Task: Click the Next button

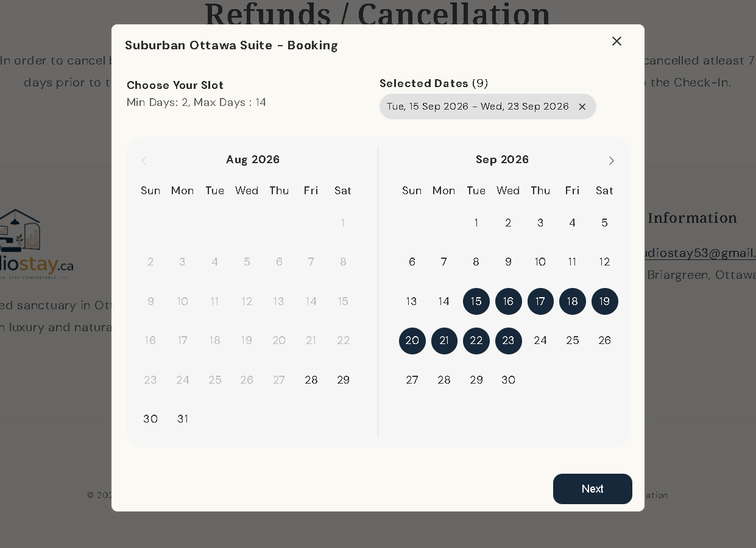Action: 592,489
